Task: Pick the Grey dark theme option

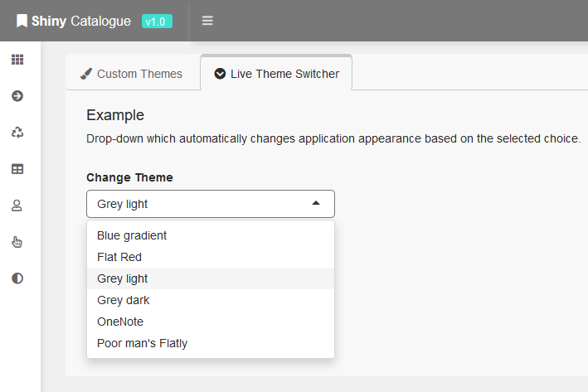Action: pyautogui.click(x=124, y=300)
